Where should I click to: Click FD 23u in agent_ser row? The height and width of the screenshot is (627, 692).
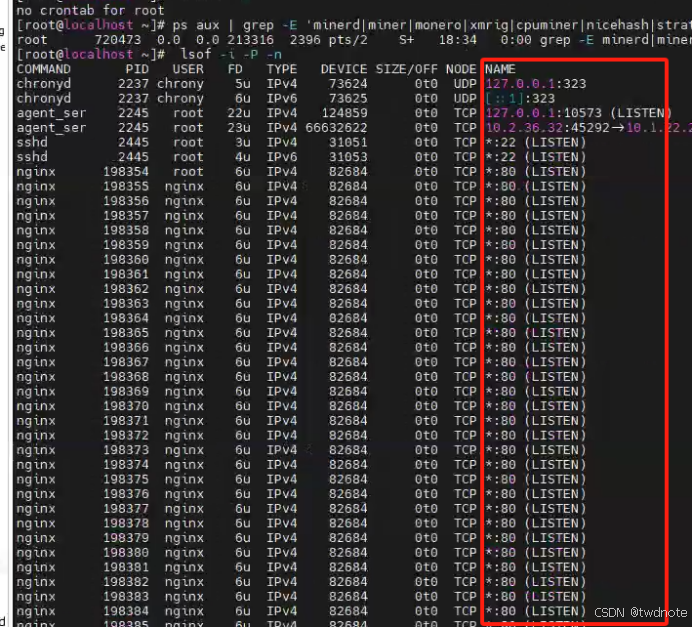click(239, 128)
